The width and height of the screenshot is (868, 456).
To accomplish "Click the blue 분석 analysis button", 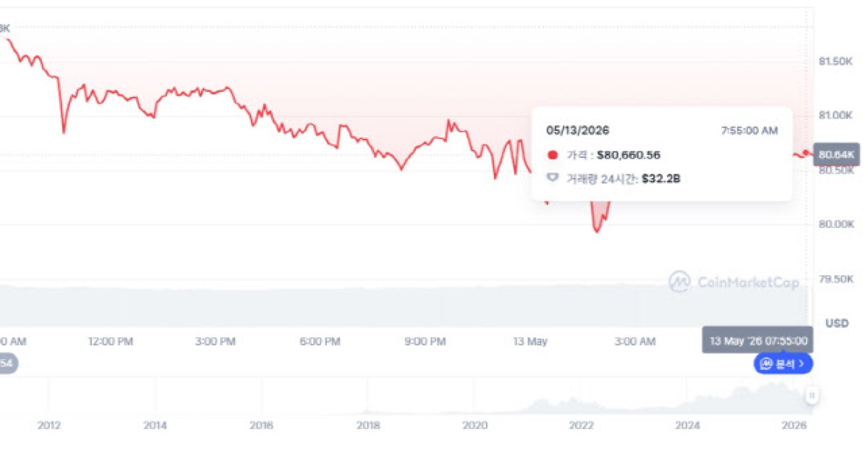I will (783, 363).
